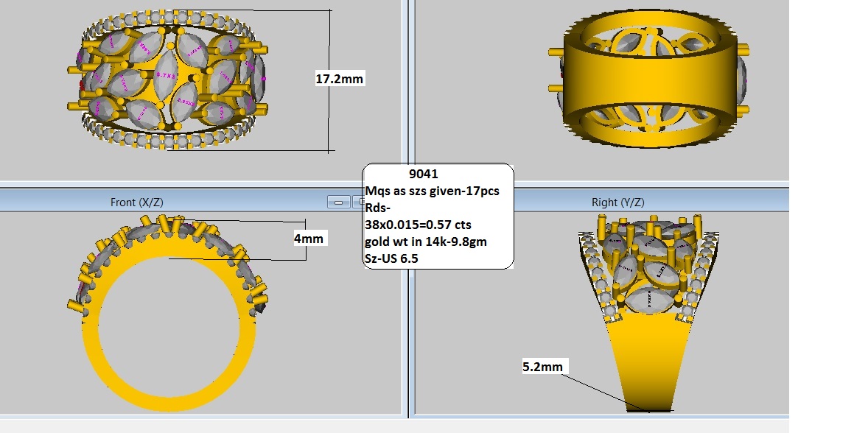Viewport: 868px width, 433px height.
Task: Click the 'Mqs as szs given-17pcs' note
Action: pos(433,191)
